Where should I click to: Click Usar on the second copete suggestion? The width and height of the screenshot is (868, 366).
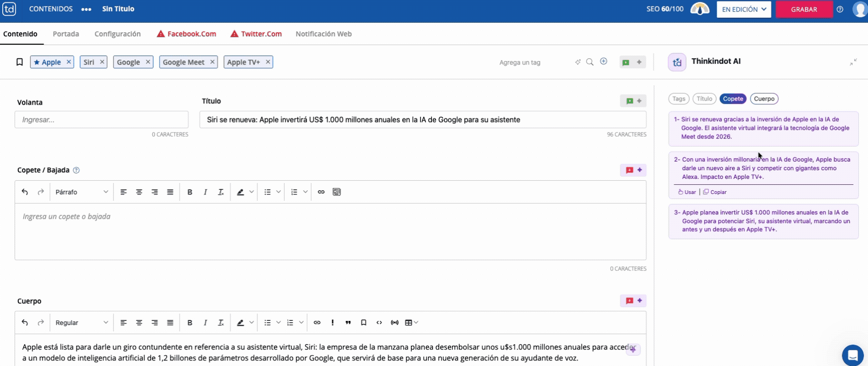(x=687, y=192)
